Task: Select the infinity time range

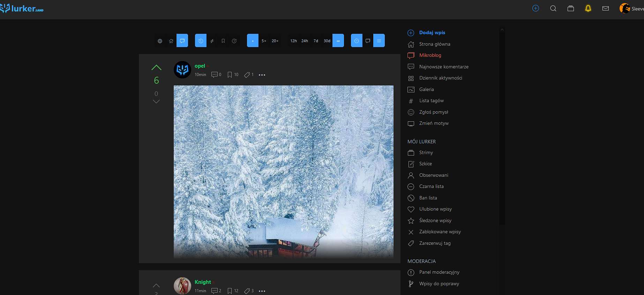Action: [338, 41]
